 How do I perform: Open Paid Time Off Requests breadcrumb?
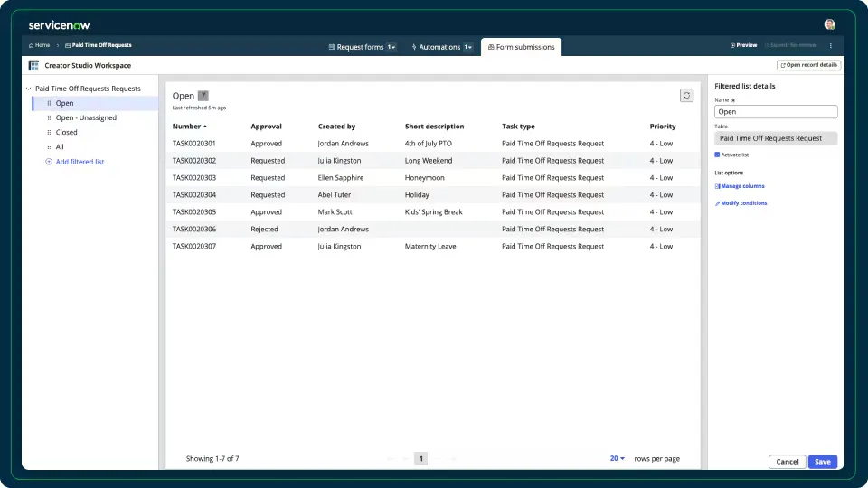(98, 45)
